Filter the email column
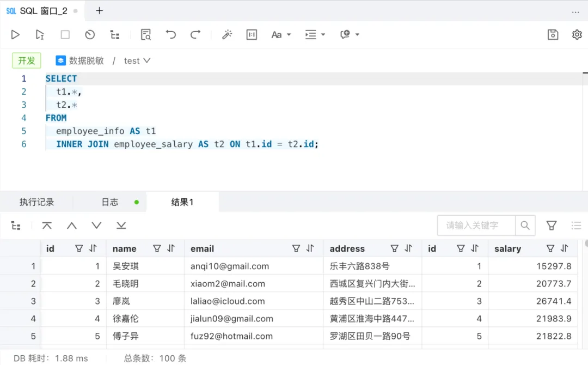588x365 pixels. pyautogui.click(x=296, y=248)
